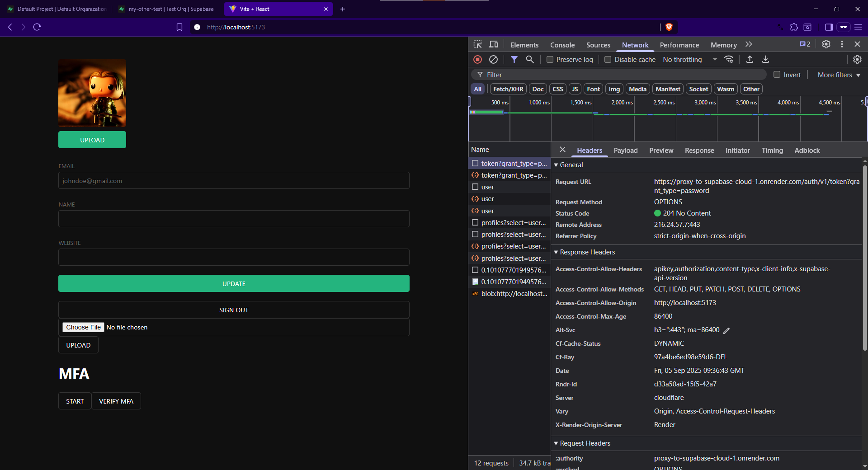Export HAR with the download icon

[765, 59]
